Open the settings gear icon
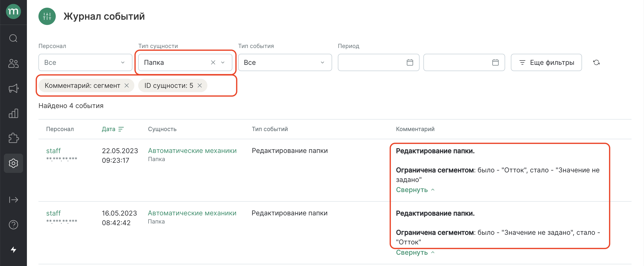This screenshot has height=266, width=644. tap(13, 163)
